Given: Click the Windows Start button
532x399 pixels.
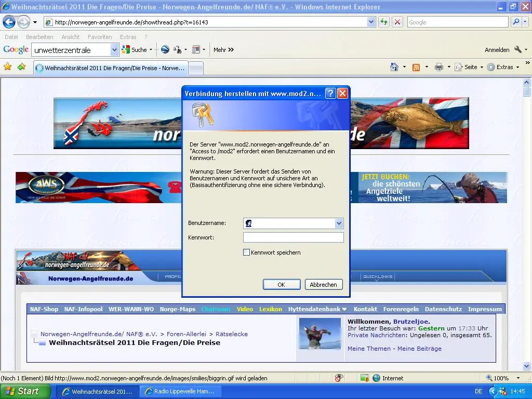Looking at the screenshot, I should [22, 391].
